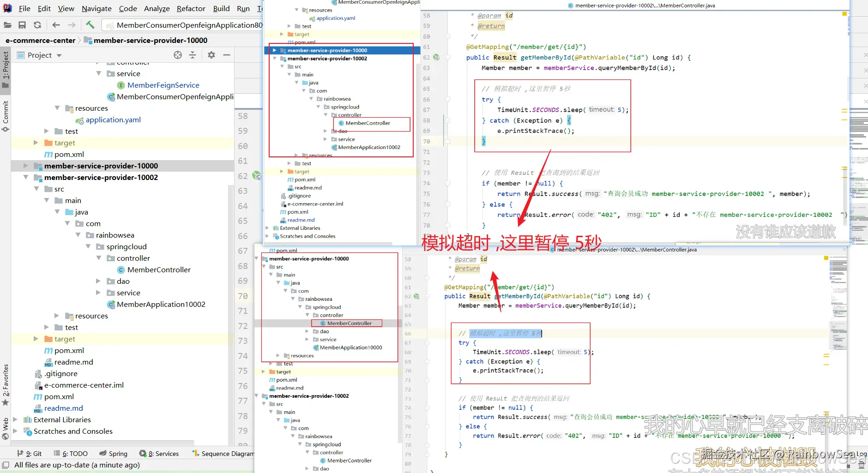Click the Save All disk icon
The height and width of the screenshot is (473, 868).
coord(22,25)
